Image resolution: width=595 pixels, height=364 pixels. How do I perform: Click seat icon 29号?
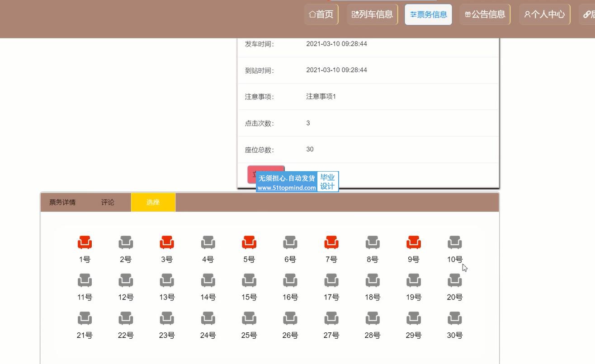(x=414, y=318)
